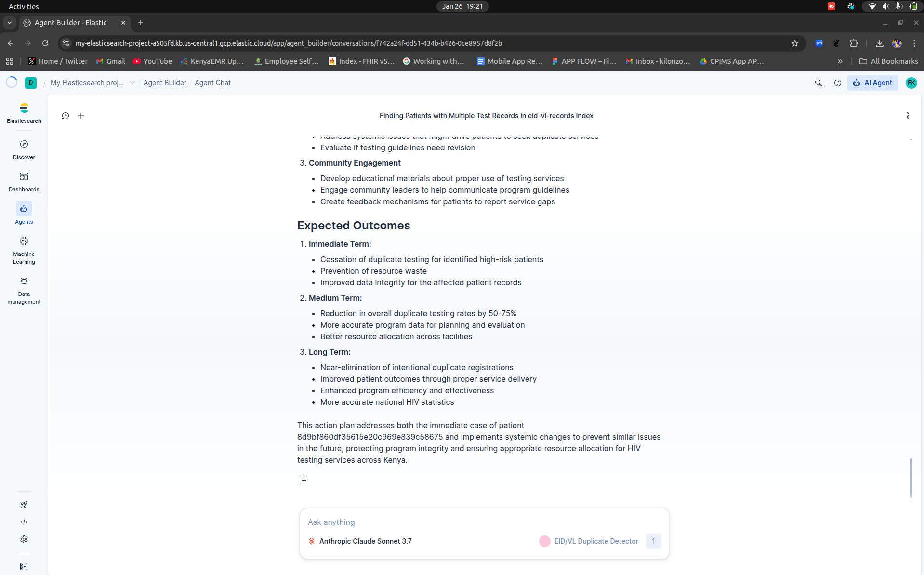This screenshot has height=575, width=924.
Task: Click the conversation title text
Action: [x=486, y=116]
